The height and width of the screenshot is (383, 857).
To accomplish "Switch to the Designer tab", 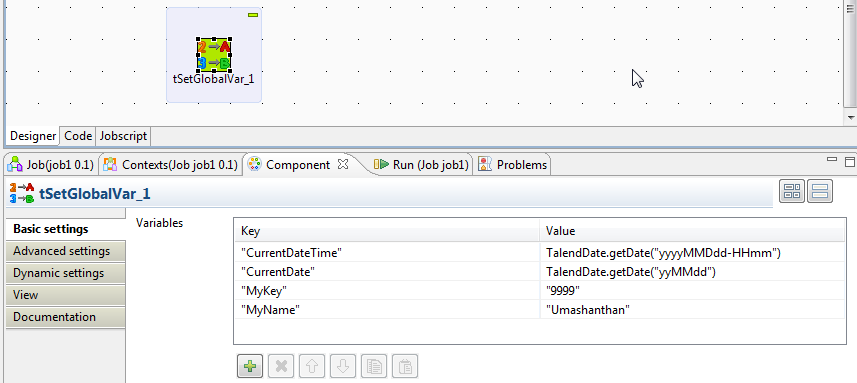I will [33, 136].
